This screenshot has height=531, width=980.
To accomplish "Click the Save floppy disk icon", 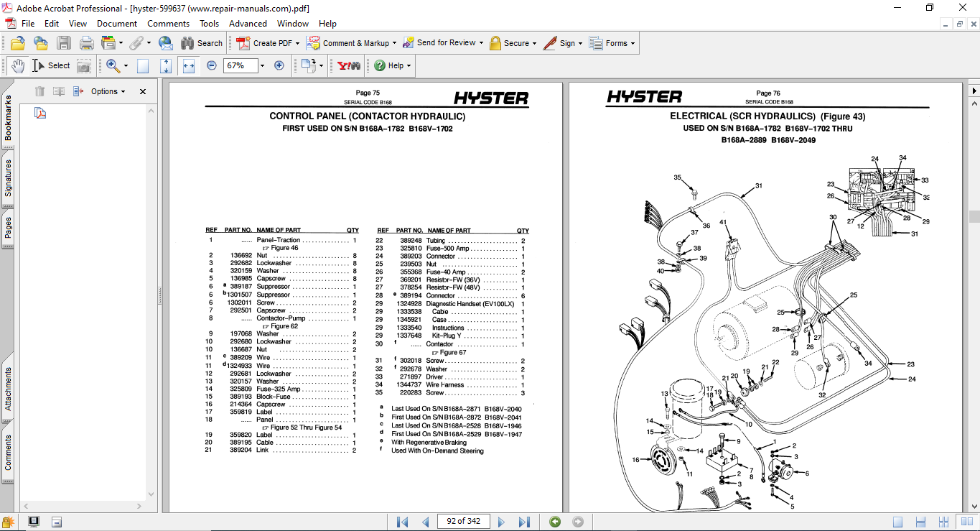I will point(64,43).
